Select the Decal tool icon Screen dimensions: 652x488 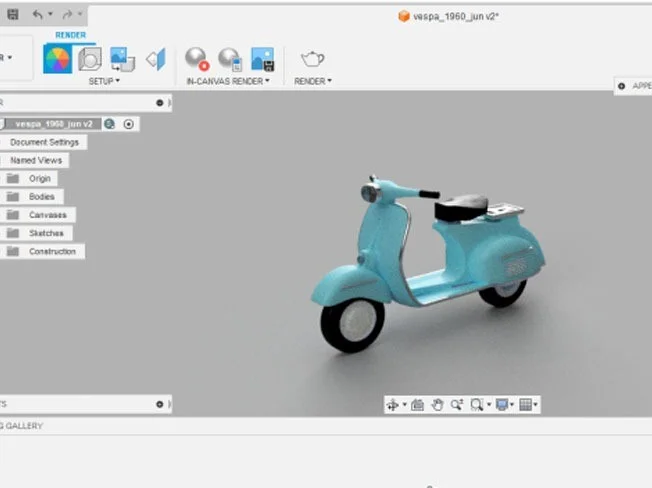tap(122, 59)
